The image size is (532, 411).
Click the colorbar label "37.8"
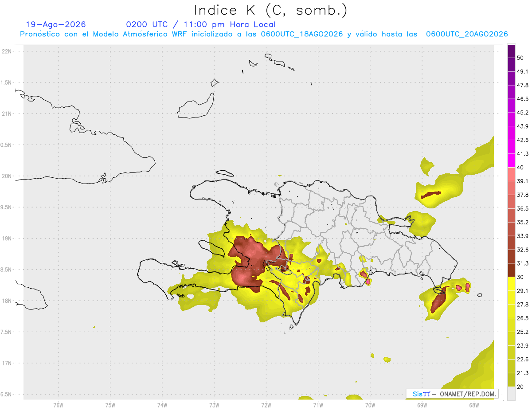pos(523,195)
